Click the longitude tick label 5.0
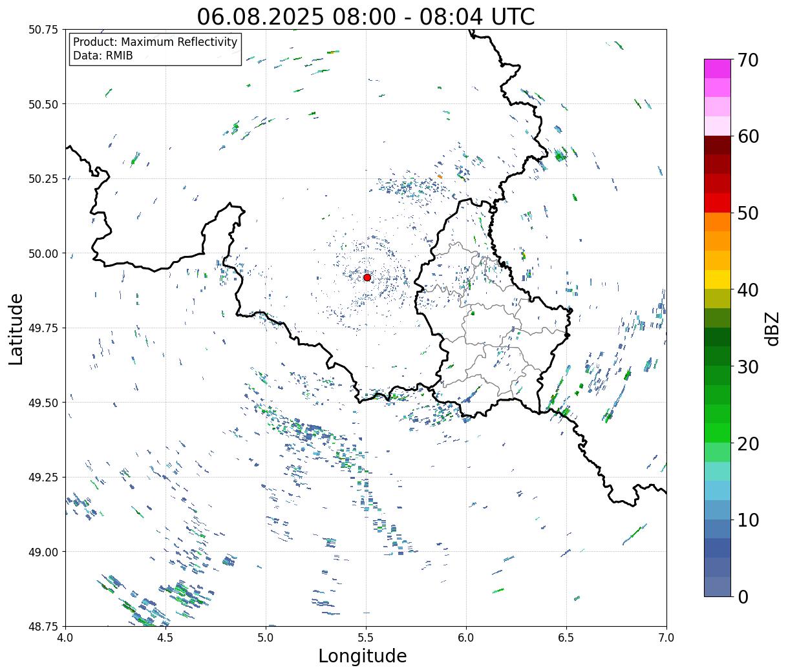788x672 pixels. pos(266,638)
